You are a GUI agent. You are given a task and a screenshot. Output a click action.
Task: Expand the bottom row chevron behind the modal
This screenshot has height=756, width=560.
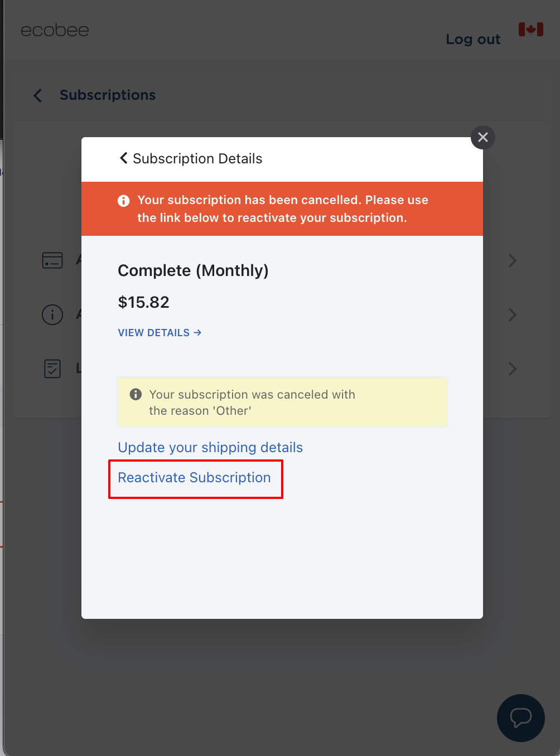512,369
